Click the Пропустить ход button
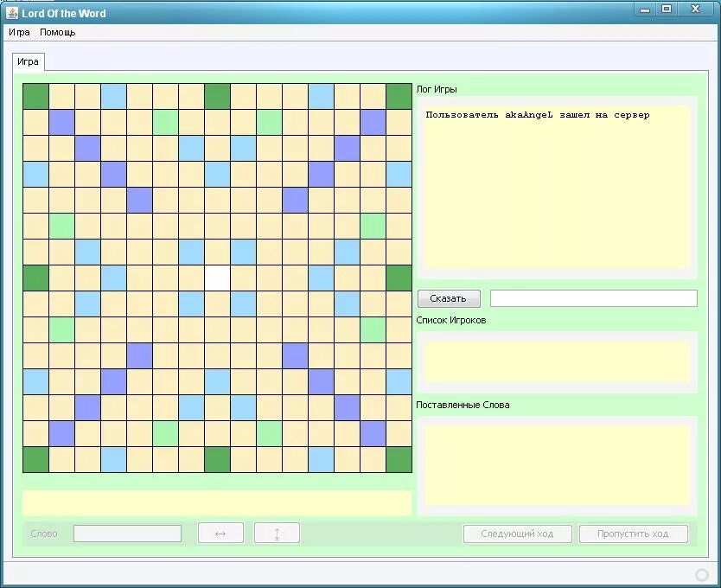Viewport: 721px width, 588px height. (633, 534)
